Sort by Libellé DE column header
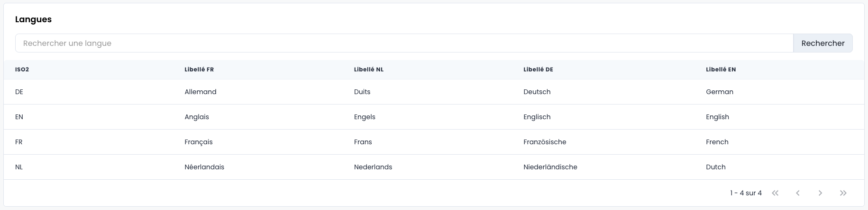Viewport: 868px width, 210px height. coord(538,70)
